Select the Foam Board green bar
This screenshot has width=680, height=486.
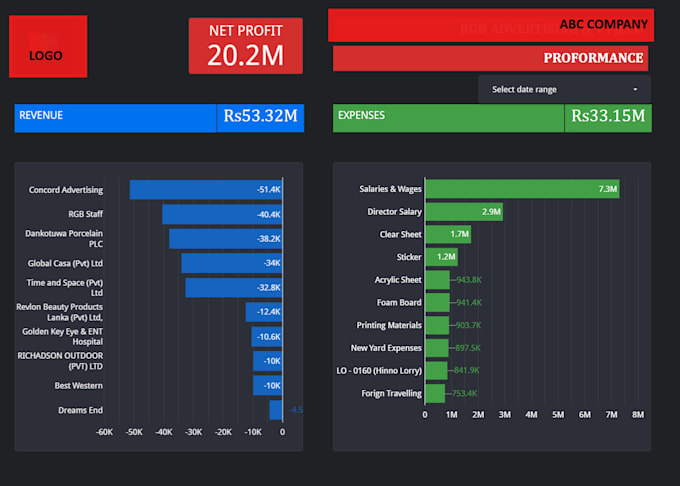pyautogui.click(x=438, y=303)
